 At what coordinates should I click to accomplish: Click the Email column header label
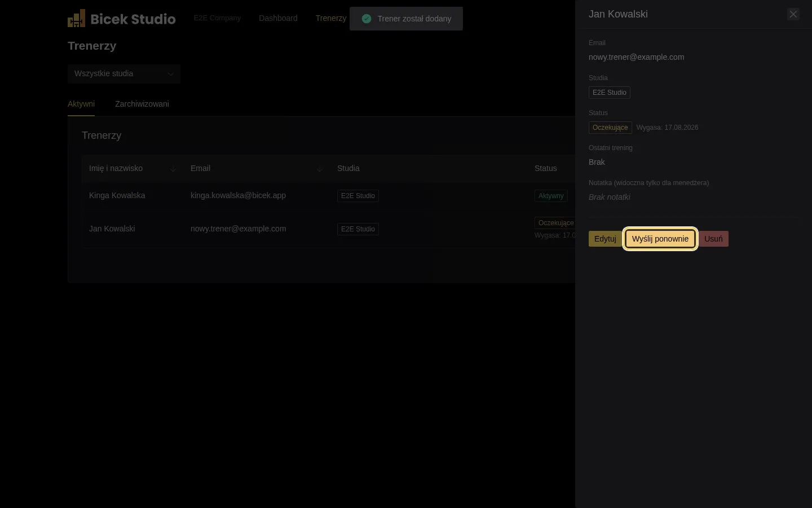click(200, 168)
